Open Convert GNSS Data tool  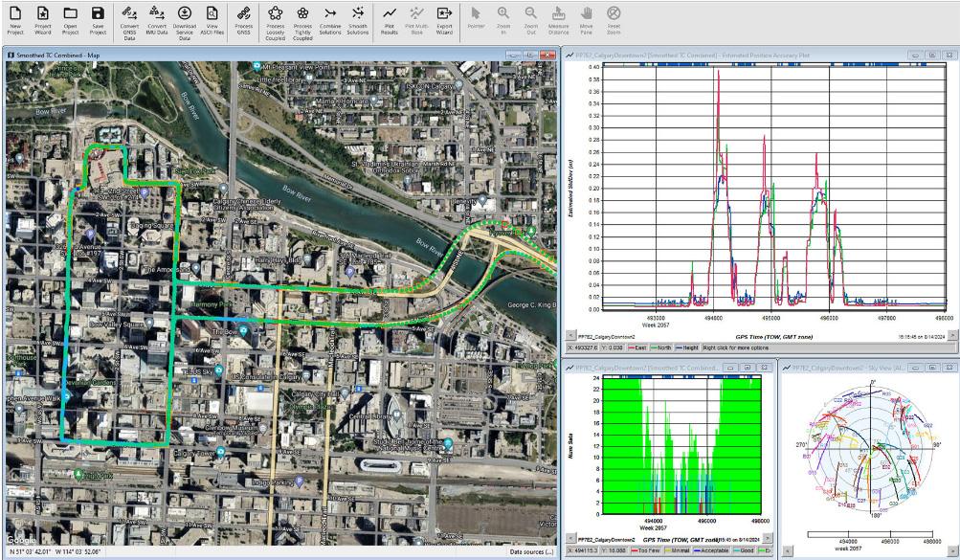[129, 23]
